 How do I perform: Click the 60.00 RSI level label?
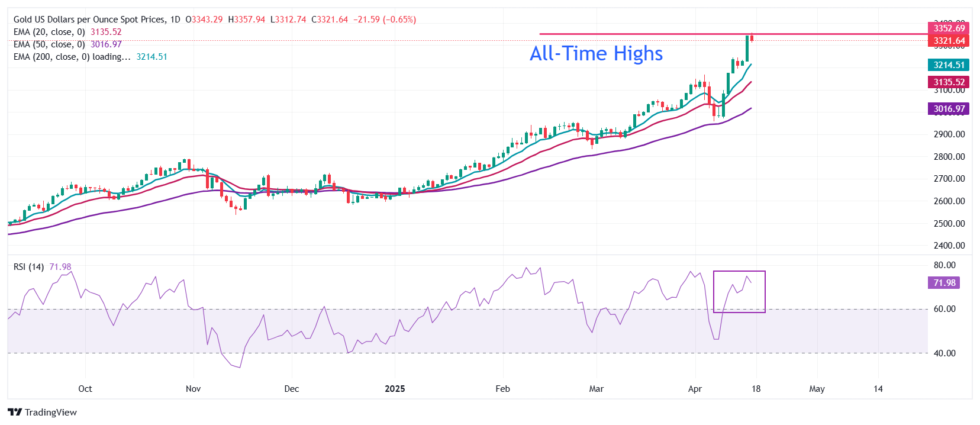pos(944,309)
